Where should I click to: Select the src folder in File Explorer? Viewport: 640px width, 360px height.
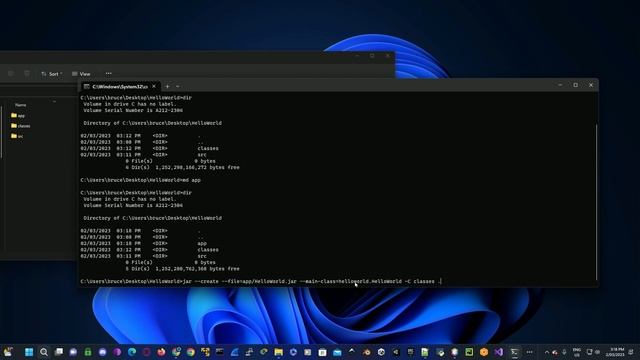point(17,136)
